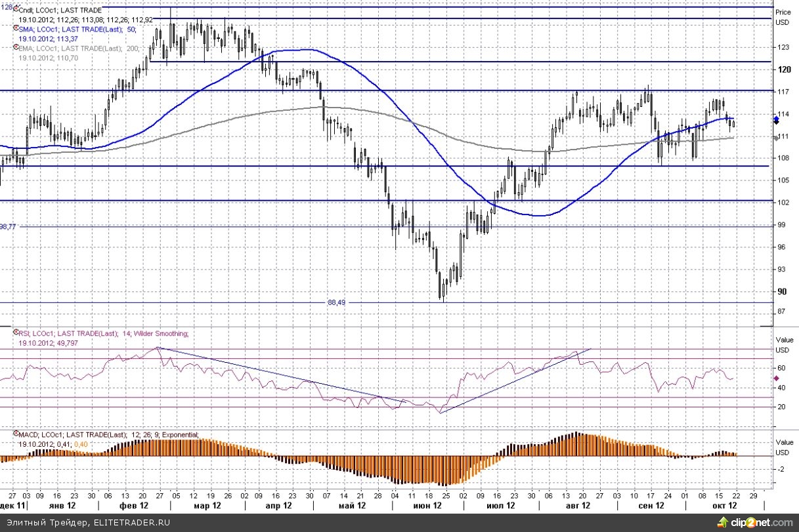This screenshot has width=799, height=532.
Task: Click the bold 90 price axis label
Action: click(x=781, y=291)
